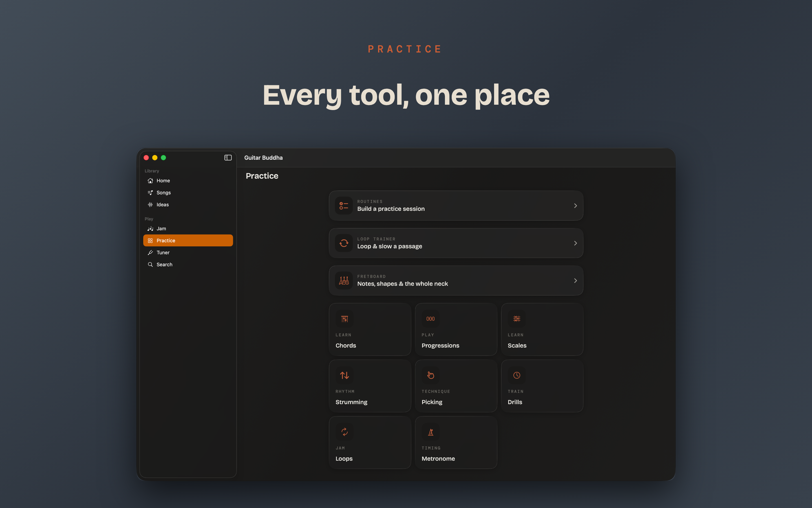The height and width of the screenshot is (508, 812).
Task: Click the RHYTHM caption above Strumming
Action: pyautogui.click(x=345, y=391)
